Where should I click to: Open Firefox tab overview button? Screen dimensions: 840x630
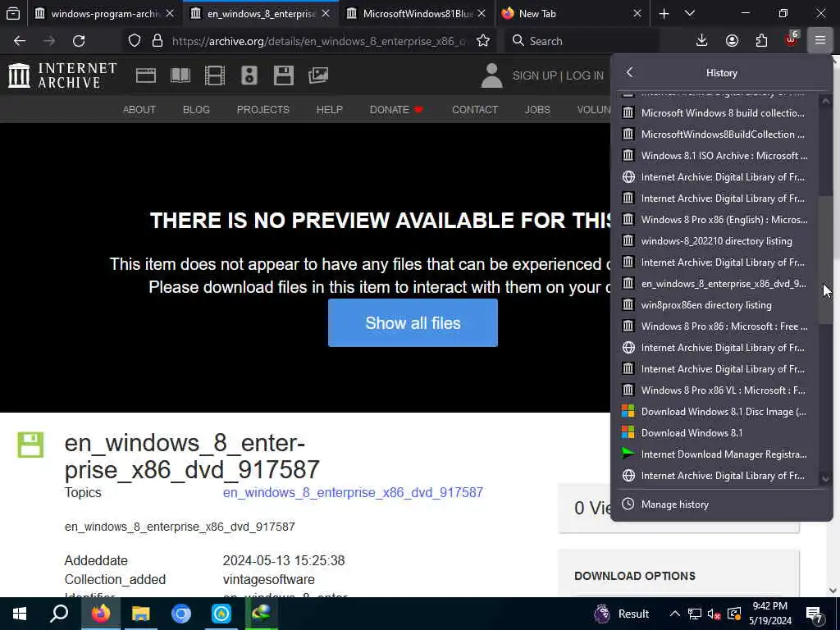pos(13,13)
